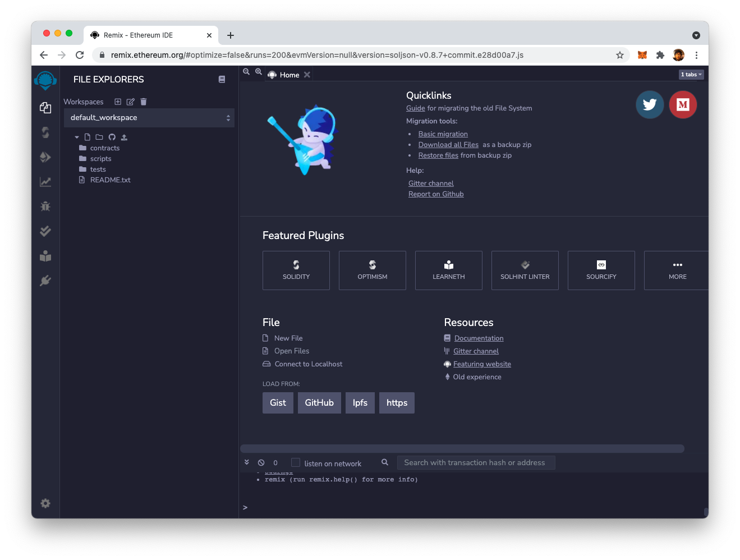Delete workspace with the trash icon
The height and width of the screenshot is (560, 740).
click(144, 102)
